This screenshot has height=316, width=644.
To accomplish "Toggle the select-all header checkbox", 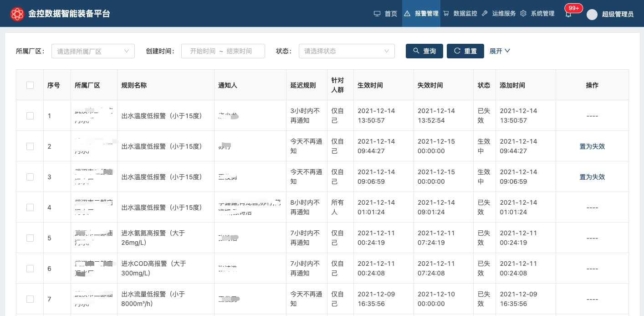I will (x=30, y=85).
